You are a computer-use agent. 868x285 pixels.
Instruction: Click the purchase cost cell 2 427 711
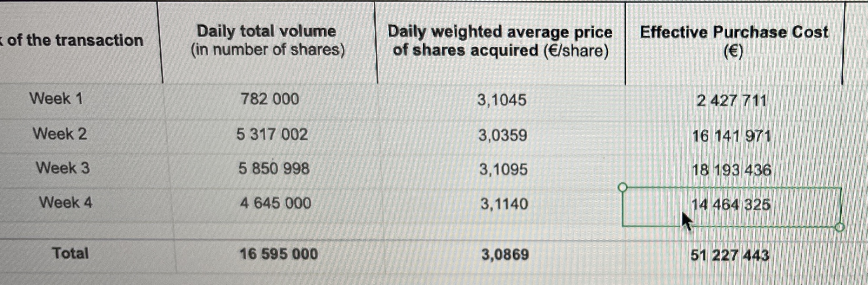coord(732,101)
